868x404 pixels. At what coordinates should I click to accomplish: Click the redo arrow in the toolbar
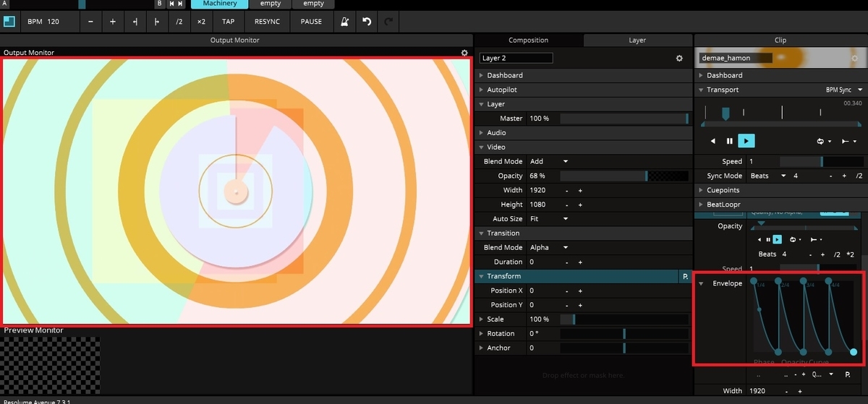pos(389,22)
